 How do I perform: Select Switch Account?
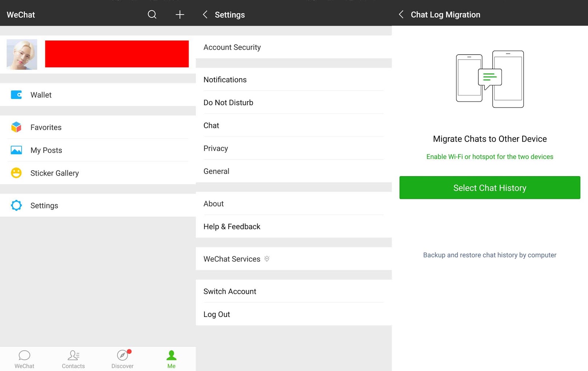(294, 291)
